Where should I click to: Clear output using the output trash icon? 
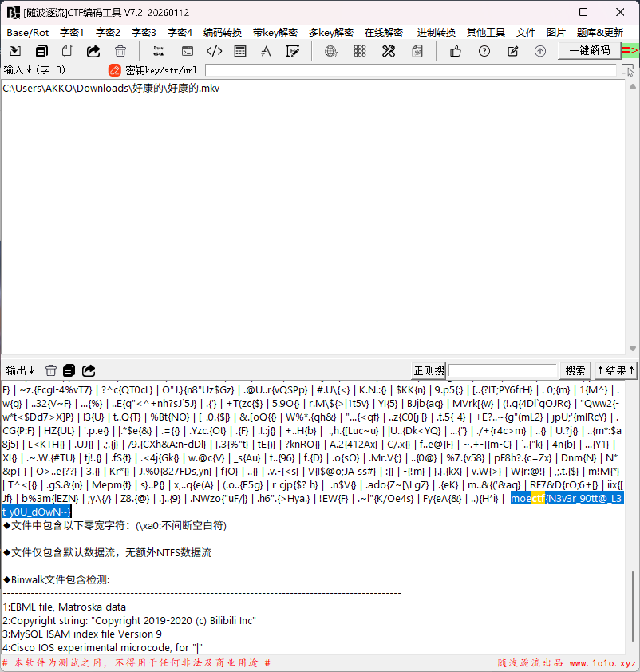pyautogui.click(x=51, y=371)
